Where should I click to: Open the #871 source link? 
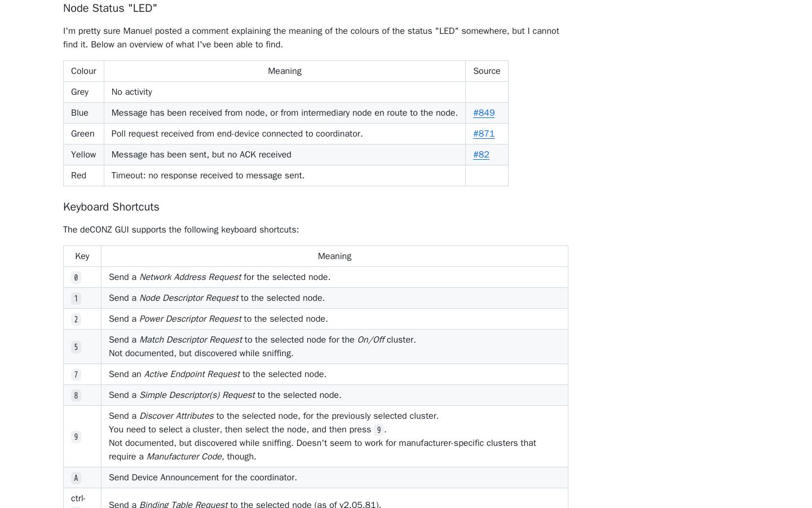484,134
